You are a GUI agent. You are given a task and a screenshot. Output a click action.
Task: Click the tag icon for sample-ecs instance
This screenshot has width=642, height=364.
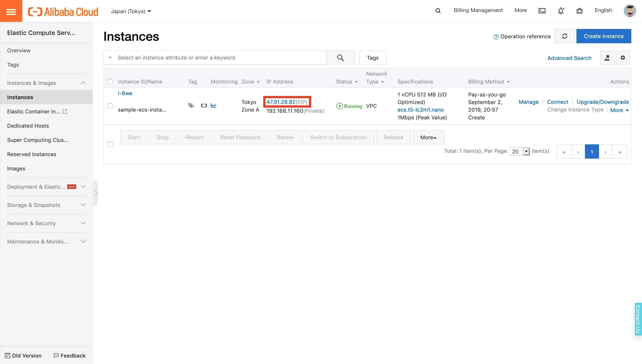click(191, 106)
